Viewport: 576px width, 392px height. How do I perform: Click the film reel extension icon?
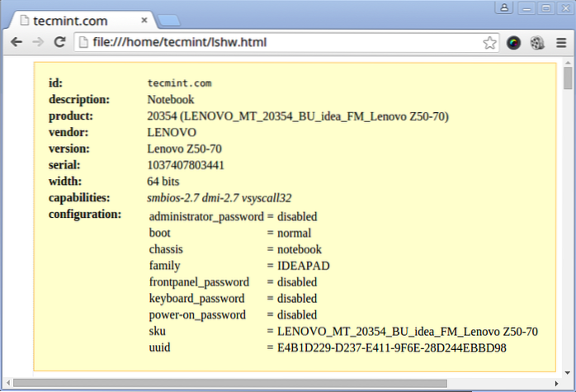click(537, 43)
